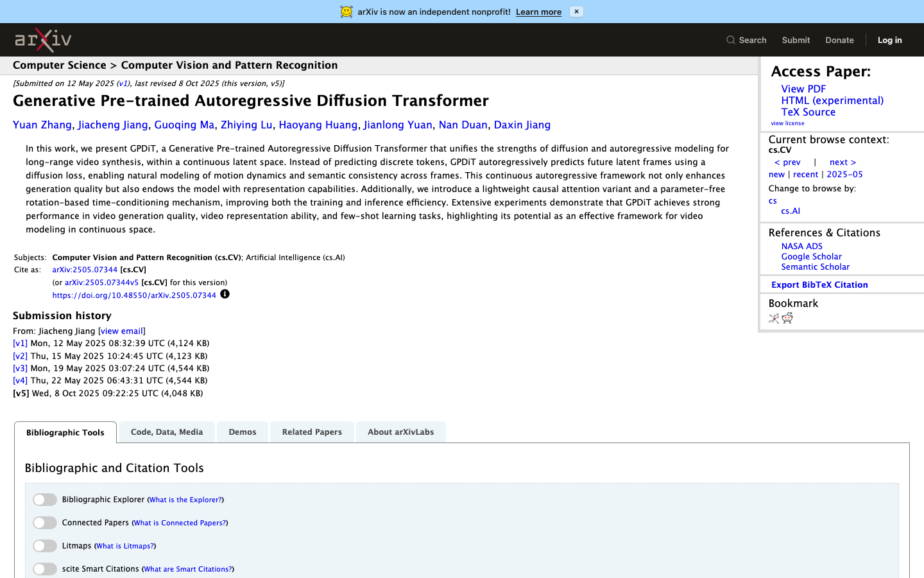Open the arXiv:2505.07344 citation link

pyautogui.click(x=85, y=270)
